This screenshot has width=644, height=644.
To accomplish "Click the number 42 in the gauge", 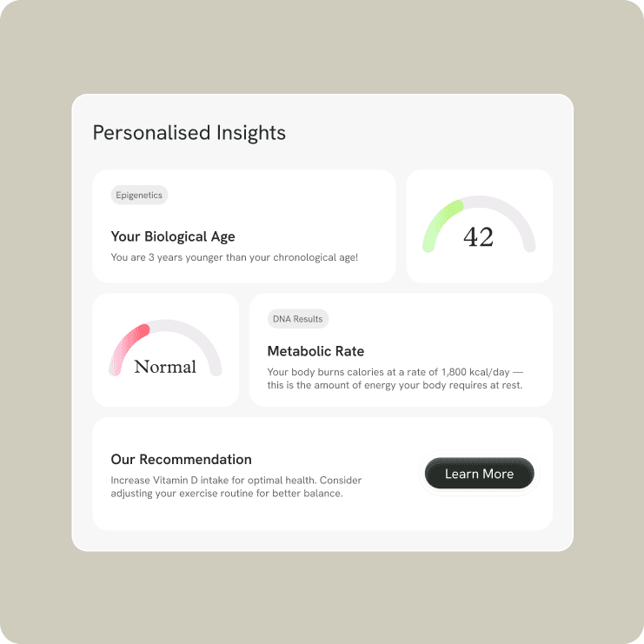I will 479,237.
